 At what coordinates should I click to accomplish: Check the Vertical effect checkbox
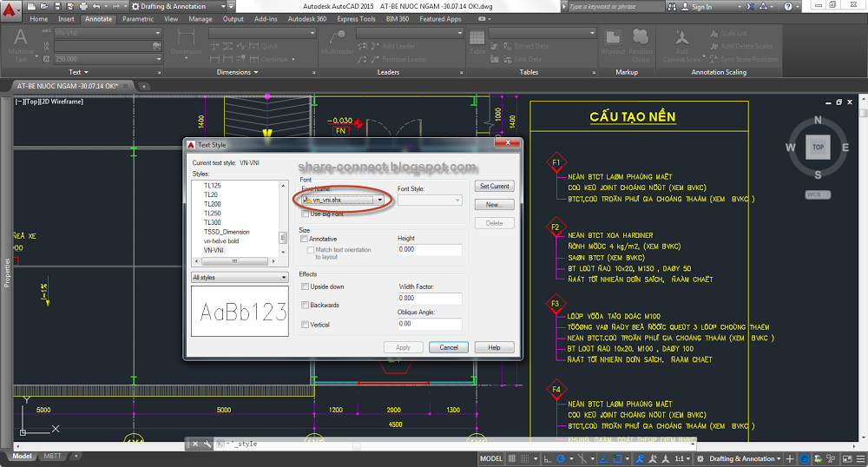pos(305,325)
